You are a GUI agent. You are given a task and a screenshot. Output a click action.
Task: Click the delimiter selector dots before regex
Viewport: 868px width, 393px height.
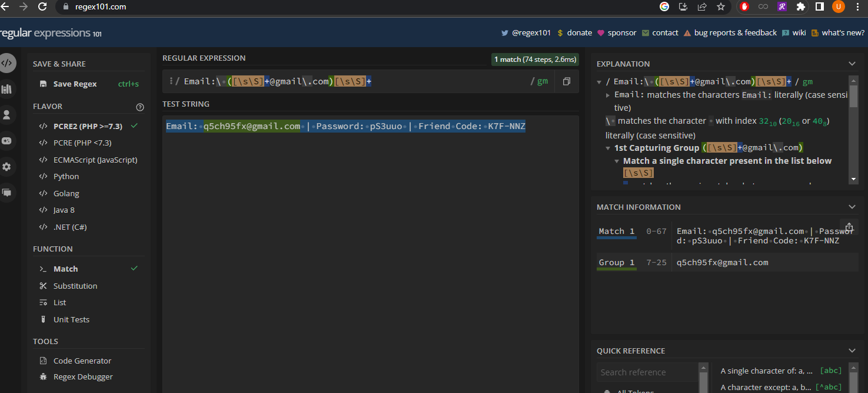tap(171, 81)
